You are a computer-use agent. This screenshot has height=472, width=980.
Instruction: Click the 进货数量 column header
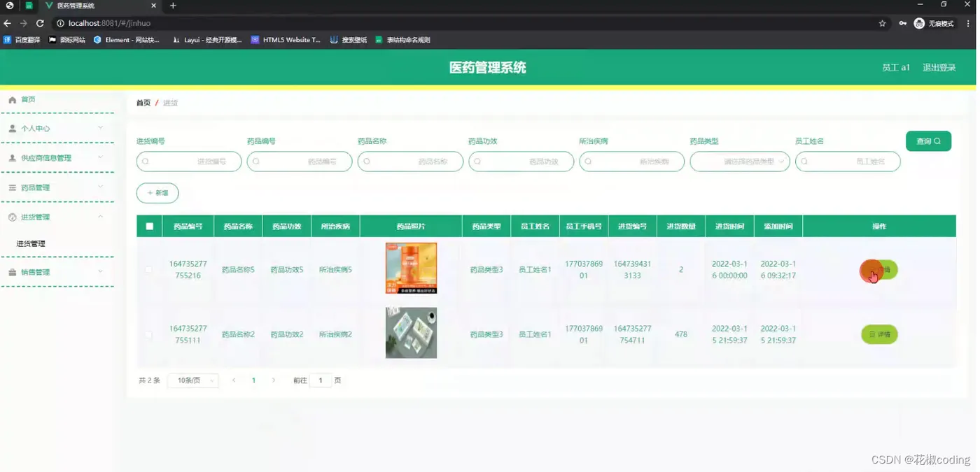681,227
